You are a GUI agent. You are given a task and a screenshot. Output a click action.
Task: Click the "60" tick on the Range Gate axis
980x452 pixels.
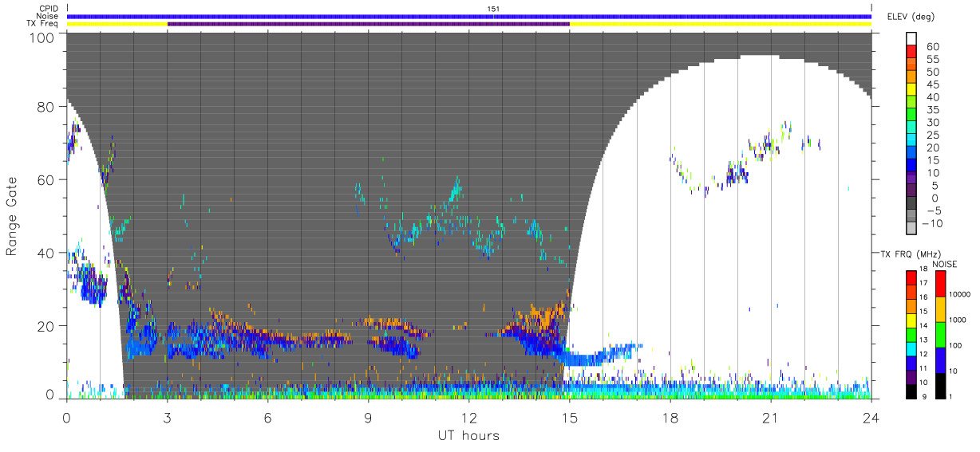45,180
